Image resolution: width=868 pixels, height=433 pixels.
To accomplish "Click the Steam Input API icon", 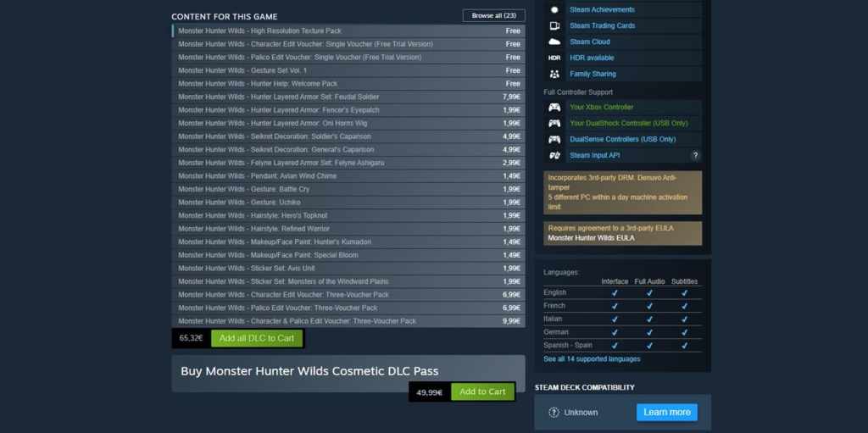I will pos(554,156).
